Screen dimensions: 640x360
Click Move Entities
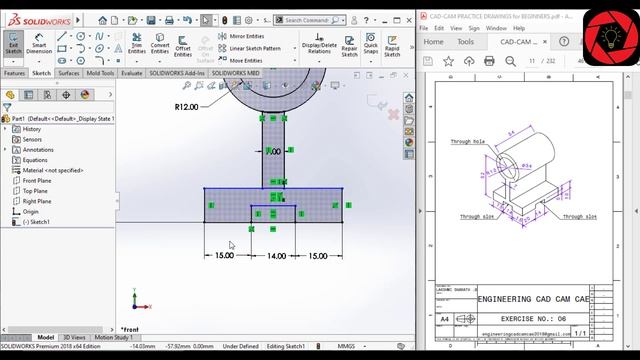click(x=240, y=60)
